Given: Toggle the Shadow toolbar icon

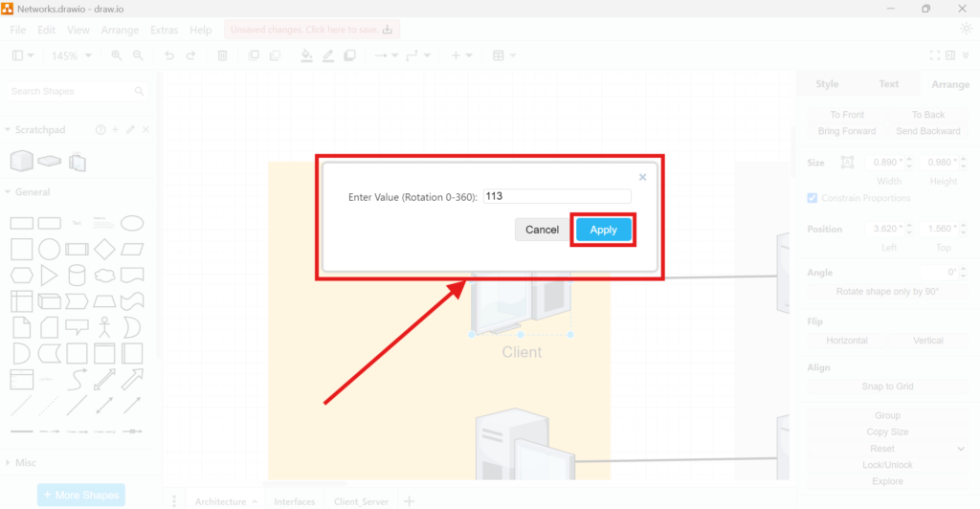Looking at the screenshot, I should [350, 55].
